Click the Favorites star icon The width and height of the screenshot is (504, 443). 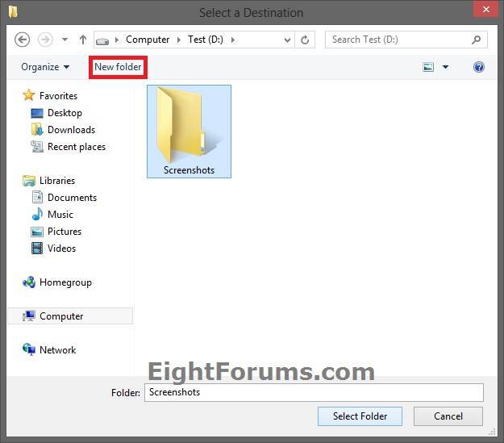28,95
